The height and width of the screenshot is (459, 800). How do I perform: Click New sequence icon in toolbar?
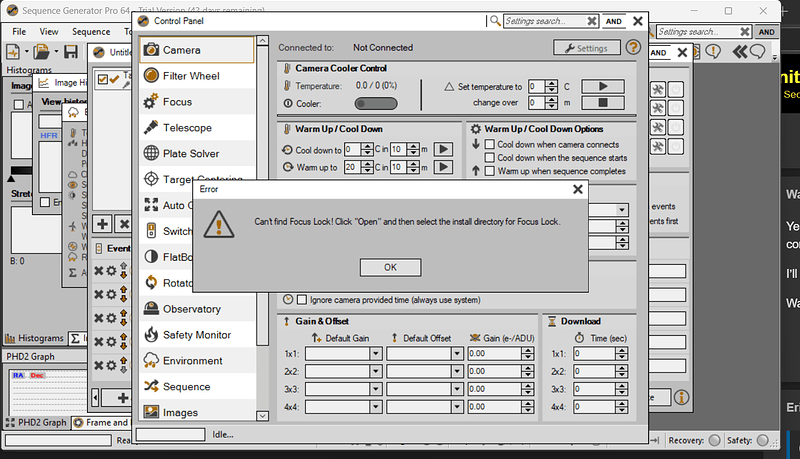[x=13, y=52]
